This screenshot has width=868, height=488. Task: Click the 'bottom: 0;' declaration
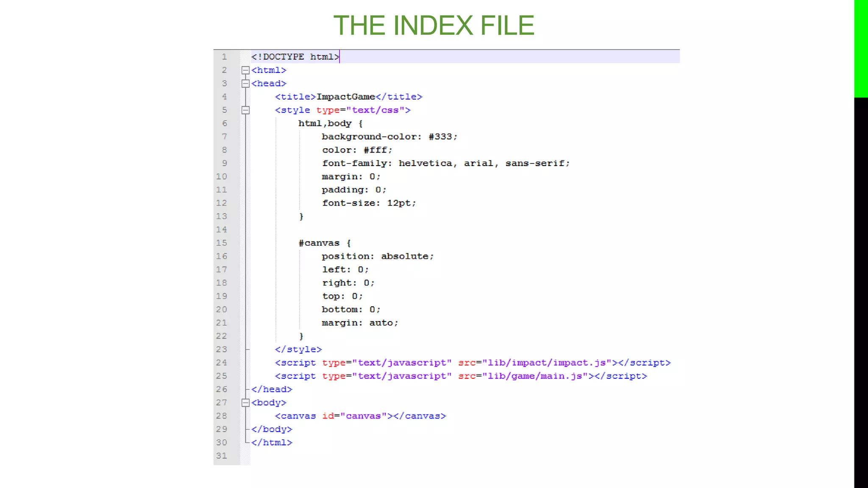click(351, 310)
